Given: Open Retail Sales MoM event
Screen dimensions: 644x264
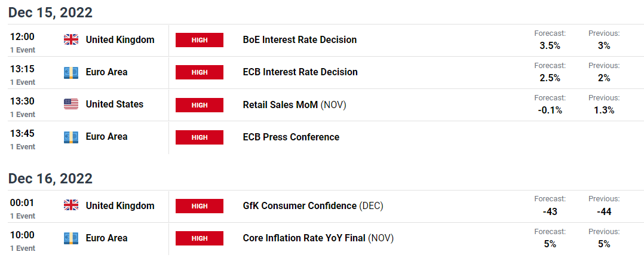Looking at the screenshot, I should point(295,105).
